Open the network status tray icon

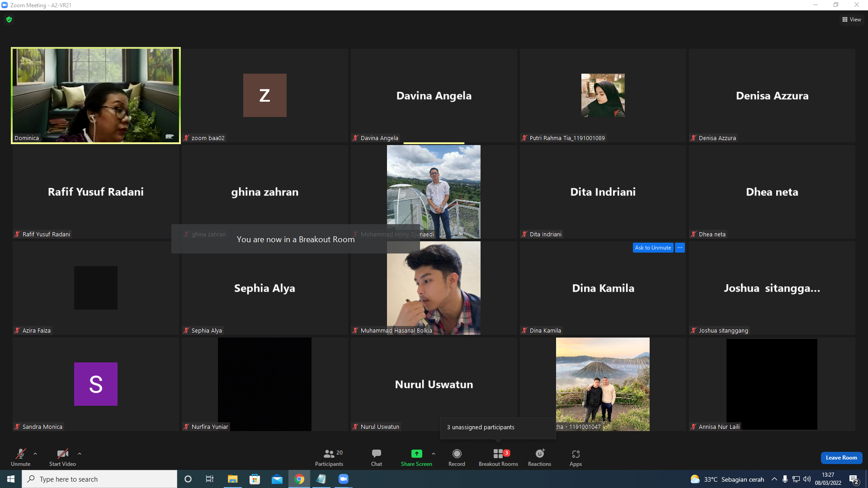(x=796, y=479)
